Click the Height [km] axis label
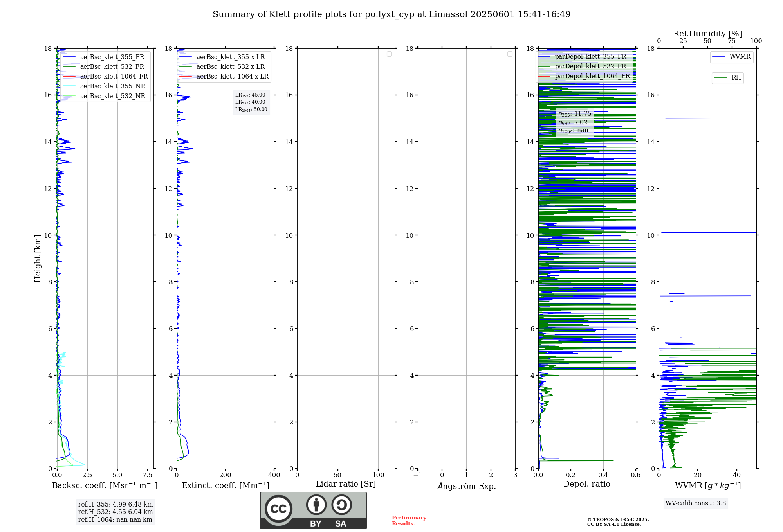Screen dimensions: 783x532 point(38,259)
